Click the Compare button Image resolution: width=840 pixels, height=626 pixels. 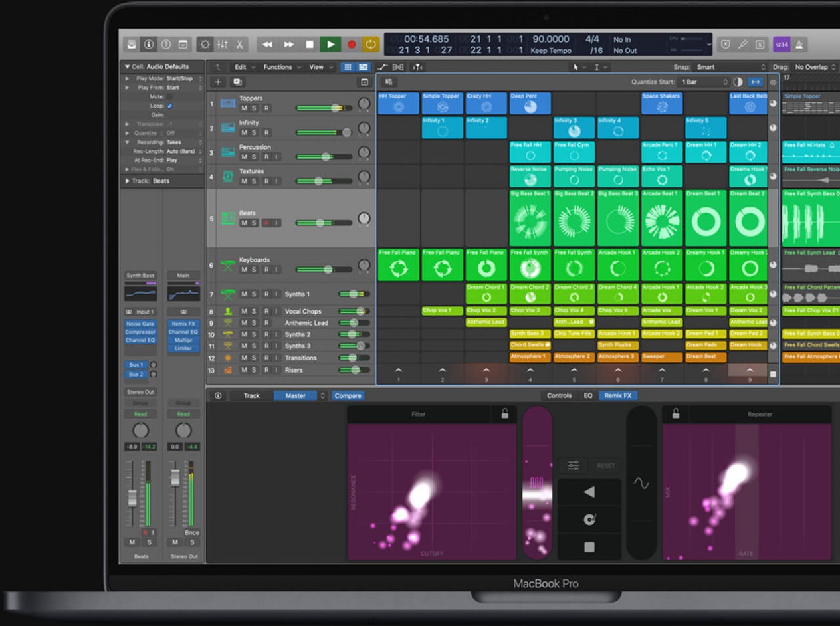click(x=348, y=395)
